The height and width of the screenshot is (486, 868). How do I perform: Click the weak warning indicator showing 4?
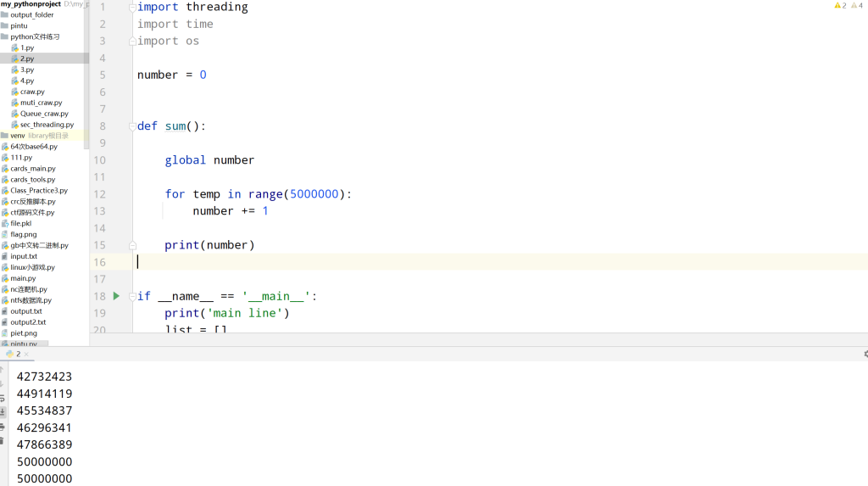857,6
